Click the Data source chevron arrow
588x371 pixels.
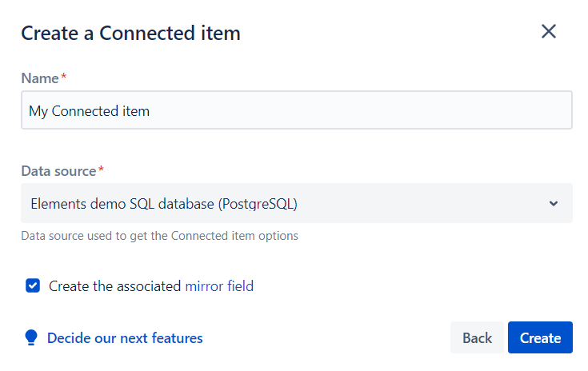point(554,203)
